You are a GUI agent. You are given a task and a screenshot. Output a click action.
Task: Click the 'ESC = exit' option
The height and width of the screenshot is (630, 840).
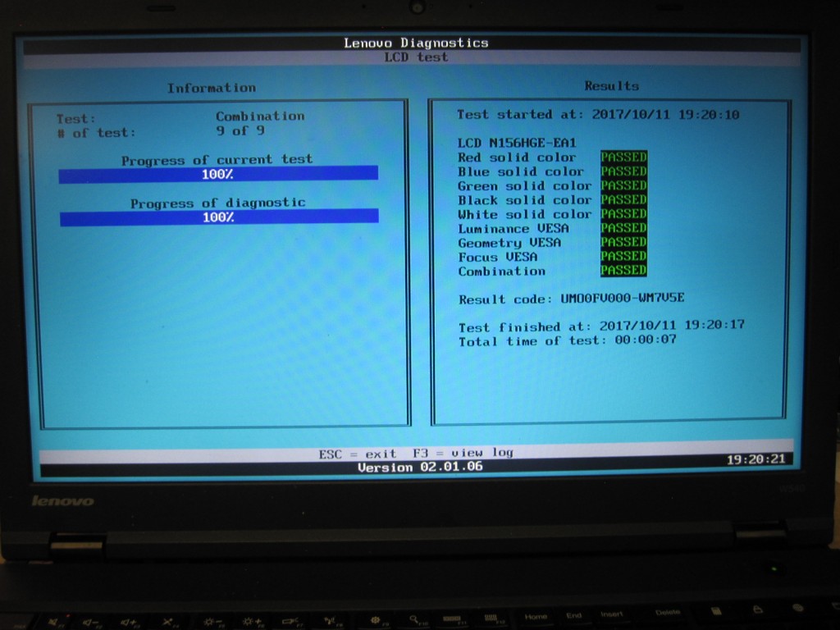(x=358, y=454)
